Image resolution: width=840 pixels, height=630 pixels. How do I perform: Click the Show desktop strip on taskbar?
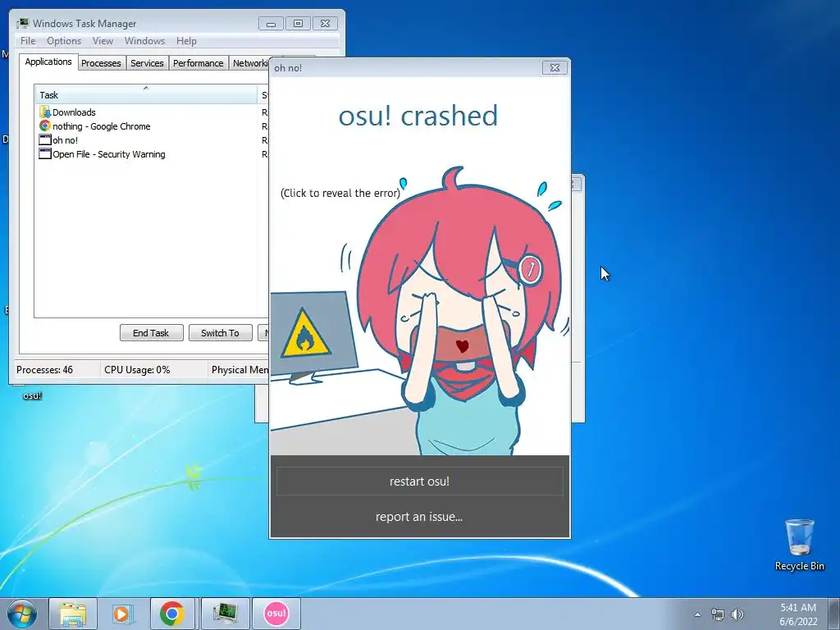(x=834, y=614)
